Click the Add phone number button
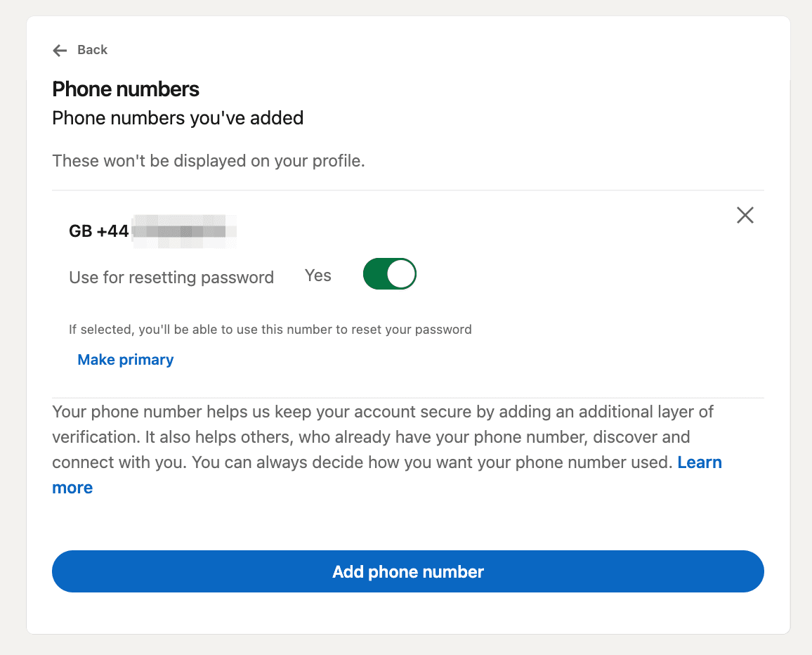Screen dimensions: 812x655 pos(408,571)
